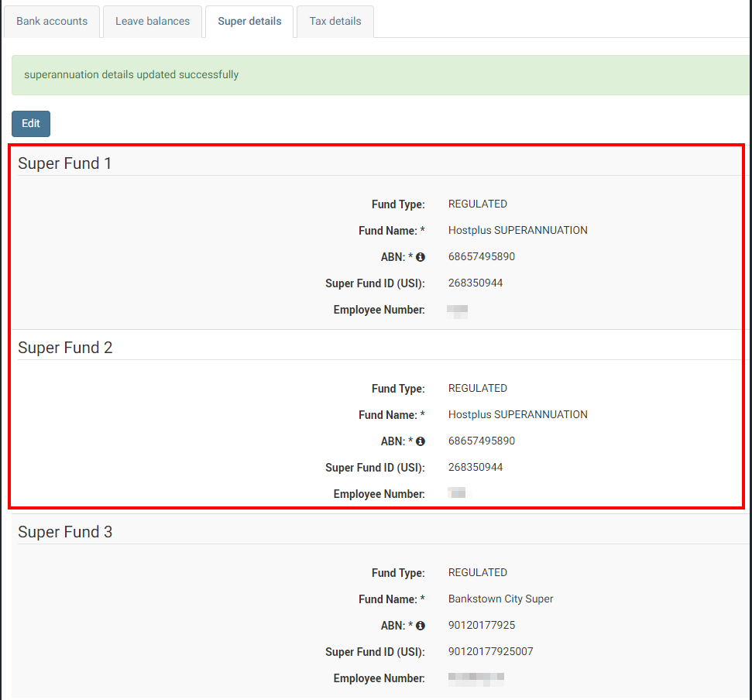Click the Edit button

(31, 124)
